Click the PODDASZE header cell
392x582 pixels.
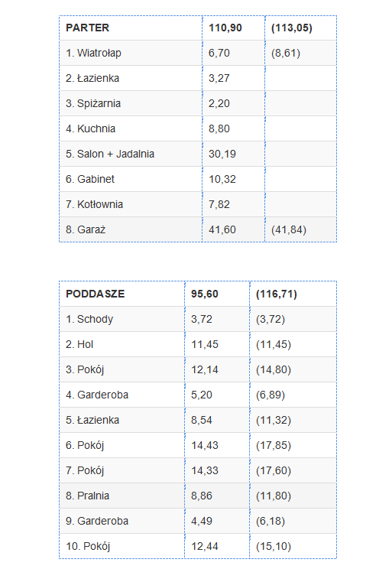click(122, 294)
